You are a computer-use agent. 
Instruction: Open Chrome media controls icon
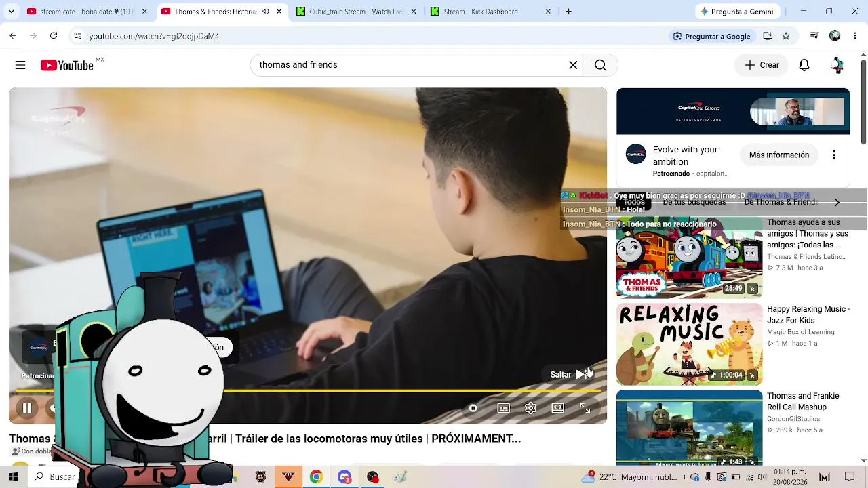point(814,36)
